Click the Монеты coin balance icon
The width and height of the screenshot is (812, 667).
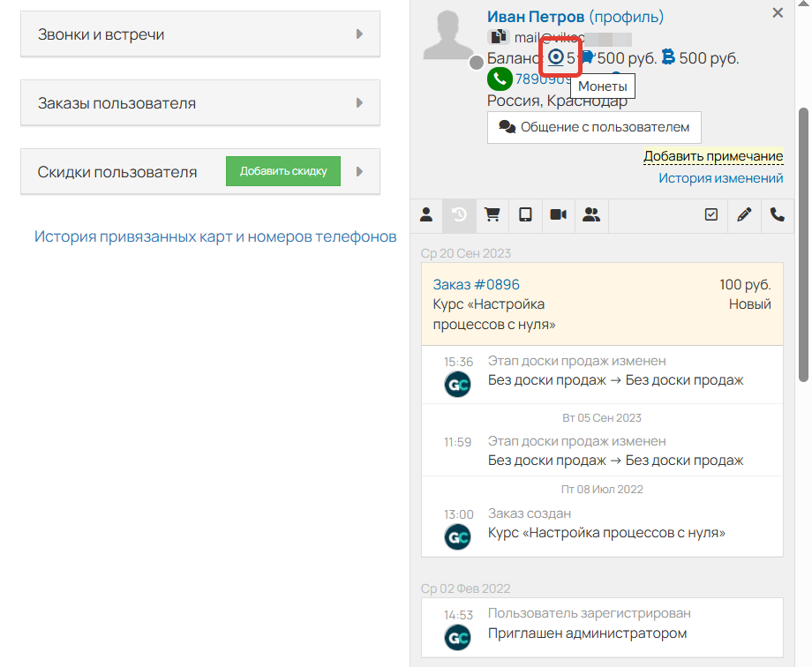559,57
